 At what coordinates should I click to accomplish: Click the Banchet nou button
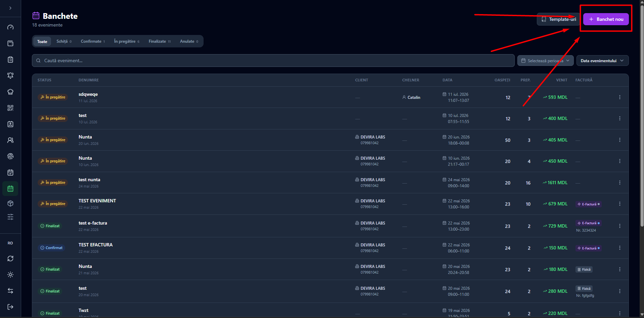[606, 19]
